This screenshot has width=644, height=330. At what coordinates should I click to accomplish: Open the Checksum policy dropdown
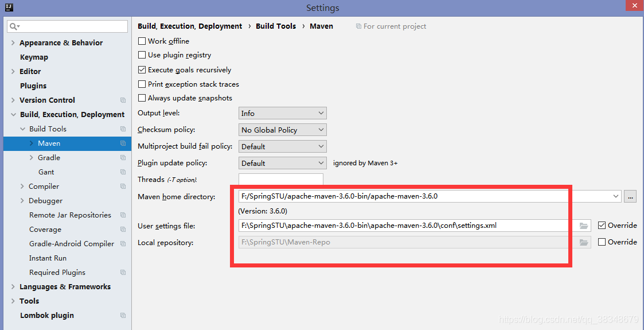[283, 130]
